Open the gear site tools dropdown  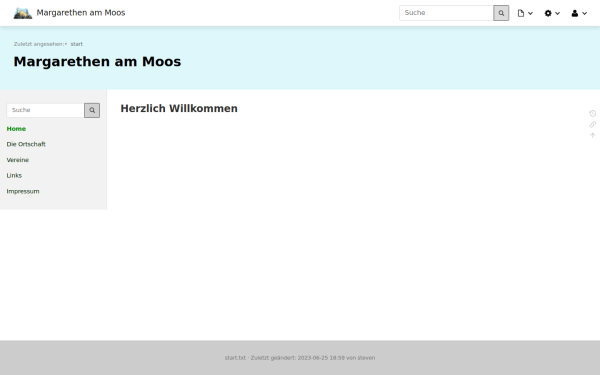click(552, 13)
